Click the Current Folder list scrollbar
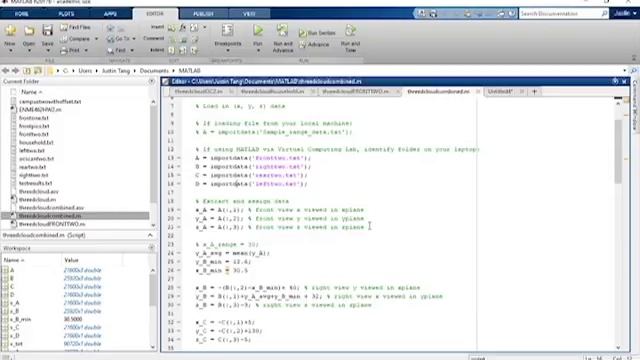The height and width of the screenshot is (360, 640). coord(153,155)
